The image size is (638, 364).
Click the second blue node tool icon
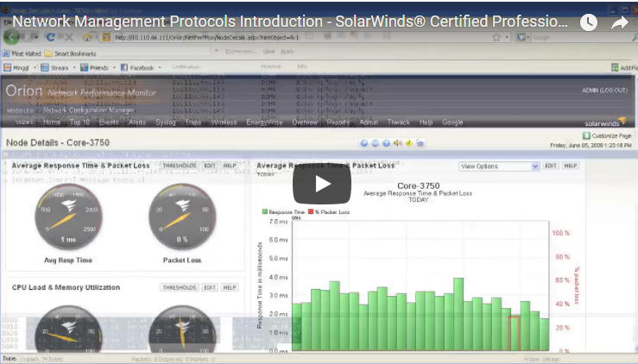coord(376,143)
